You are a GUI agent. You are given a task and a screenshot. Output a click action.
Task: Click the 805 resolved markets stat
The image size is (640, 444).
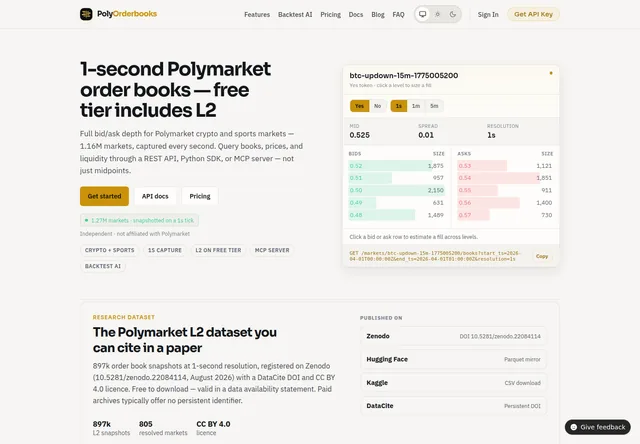tap(163, 428)
